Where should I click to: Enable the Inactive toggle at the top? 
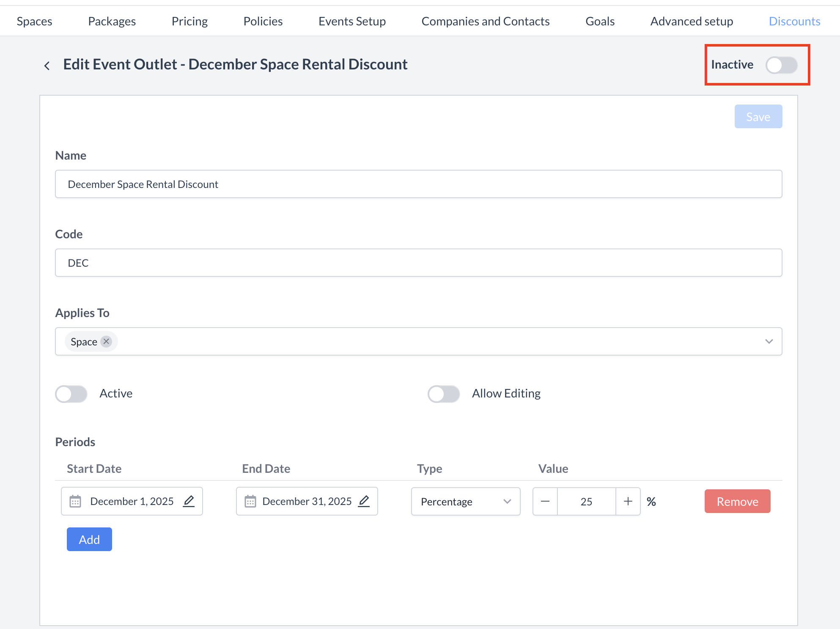point(781,65)
